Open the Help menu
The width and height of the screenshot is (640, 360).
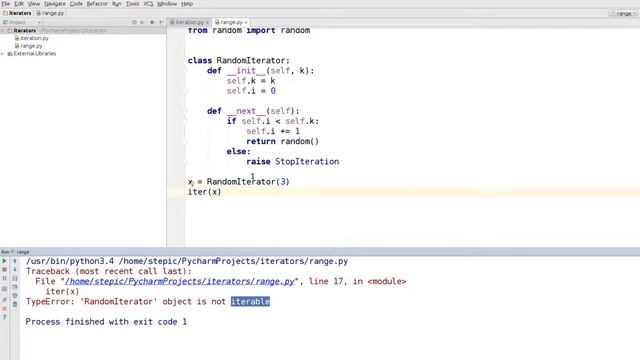click(187, 4)
